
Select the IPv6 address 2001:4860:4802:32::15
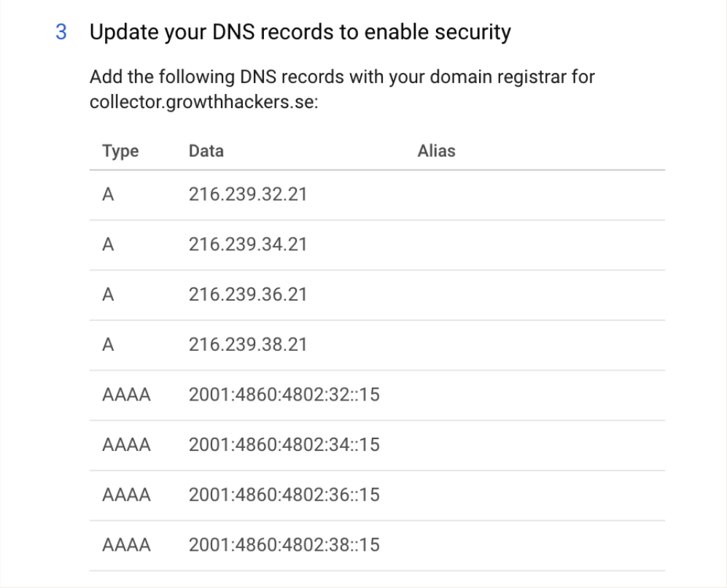284,395
